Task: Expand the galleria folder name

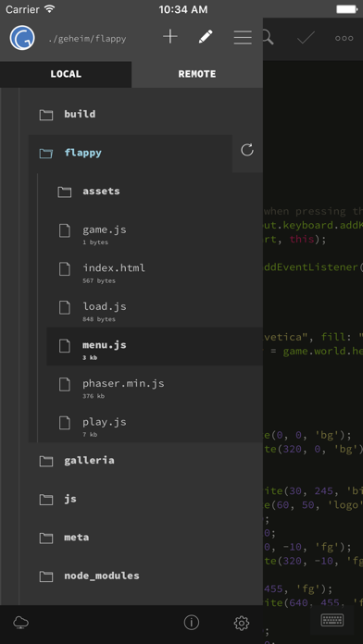Action: tap(89, 461)
